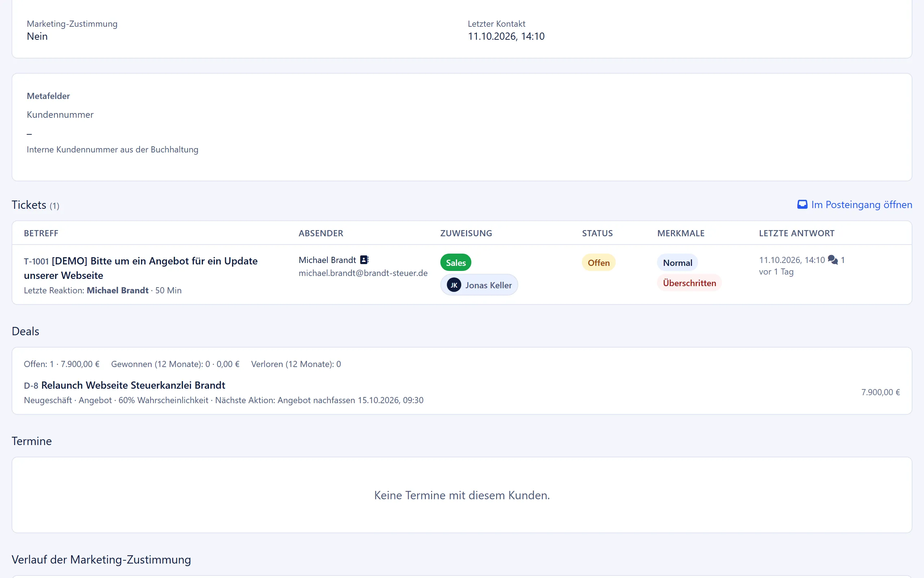Viewport: 924px width, 578px height.
Task: Click the conversation bubbles icon in Letzte Antwort
Action: (x=833, y=260)
